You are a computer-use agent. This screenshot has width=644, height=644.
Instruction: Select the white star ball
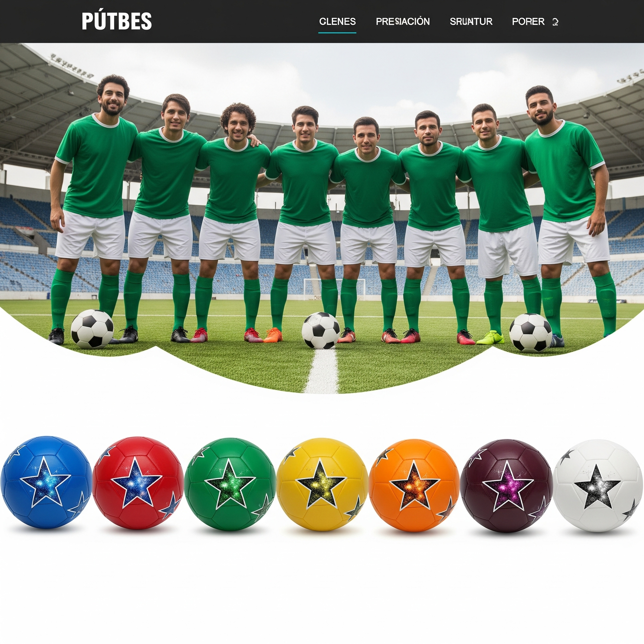click(x=598, y=486)
